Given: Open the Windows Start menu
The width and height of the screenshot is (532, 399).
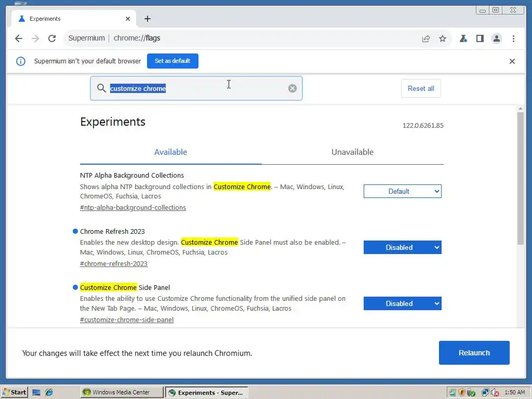Looking at the screenshot, I should click(15, 393).
